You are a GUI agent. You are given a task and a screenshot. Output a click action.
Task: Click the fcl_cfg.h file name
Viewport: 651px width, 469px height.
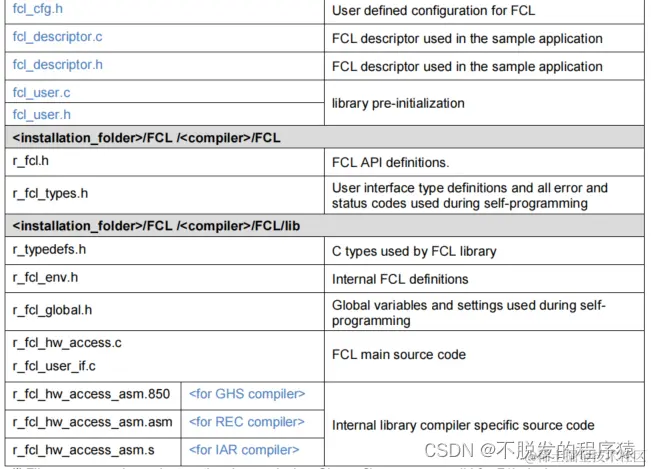(x=37, y=9)
